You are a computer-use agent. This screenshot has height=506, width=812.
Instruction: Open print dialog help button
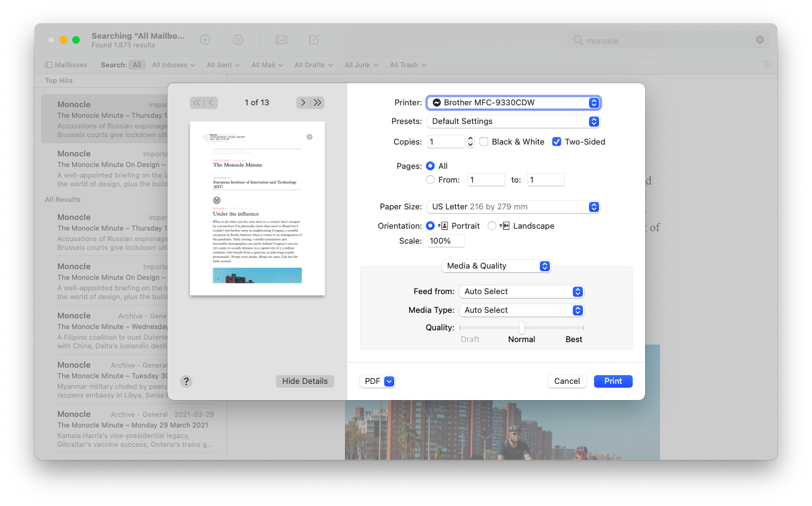coord(186,381)
